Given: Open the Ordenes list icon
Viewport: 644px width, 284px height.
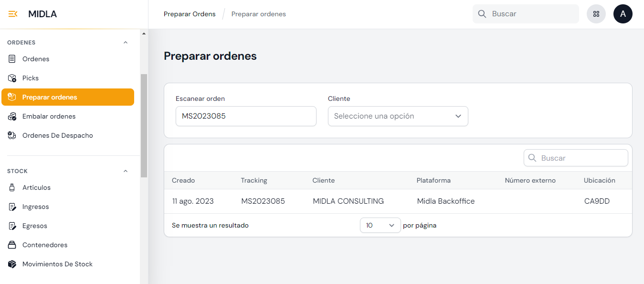Looking at the screenshot, I should (x=12, y=59).
